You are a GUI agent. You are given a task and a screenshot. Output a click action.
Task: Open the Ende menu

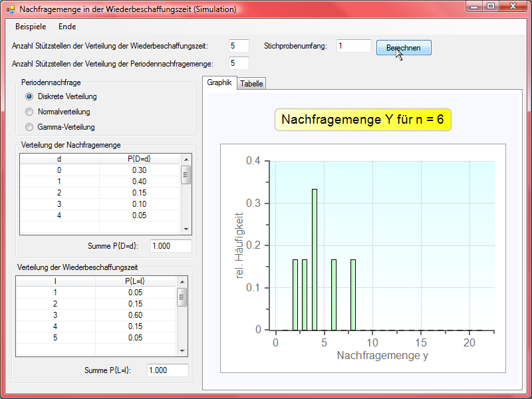tap(67, 27)
